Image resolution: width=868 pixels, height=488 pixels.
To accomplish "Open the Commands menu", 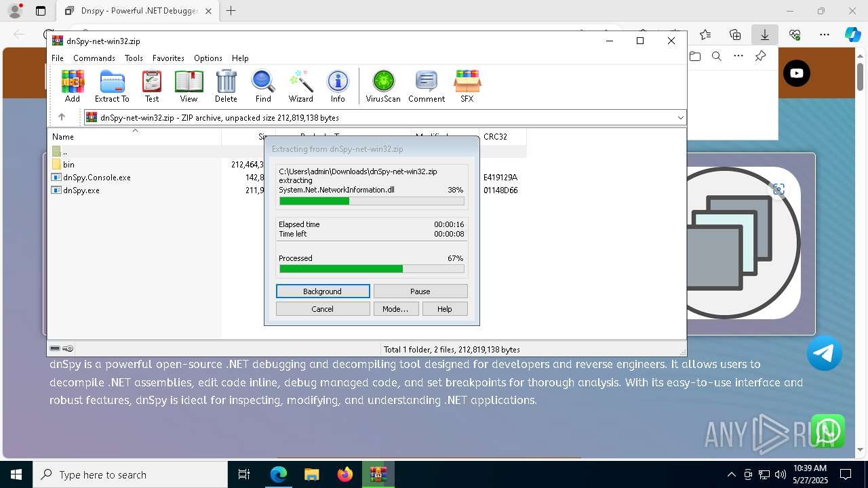I will (x=94, y=58).
